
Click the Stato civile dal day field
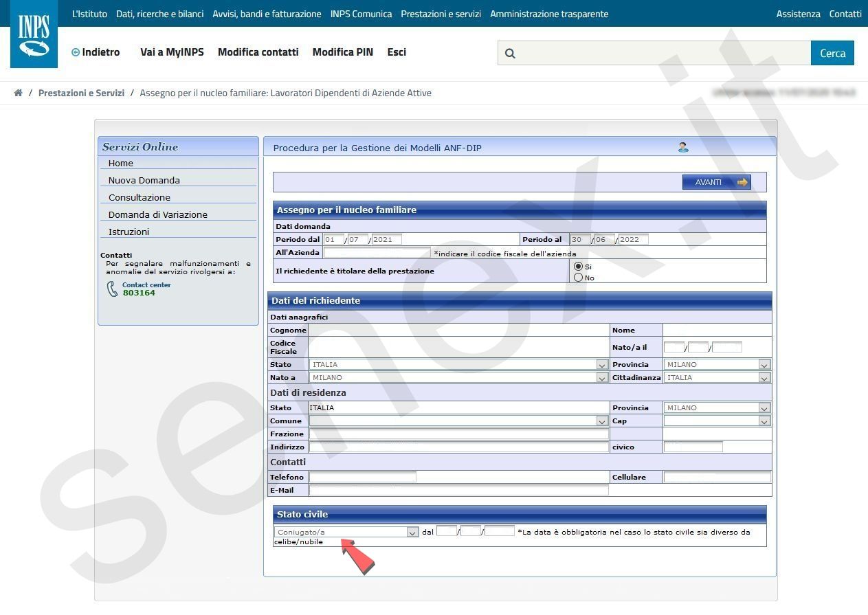(447, 531)
